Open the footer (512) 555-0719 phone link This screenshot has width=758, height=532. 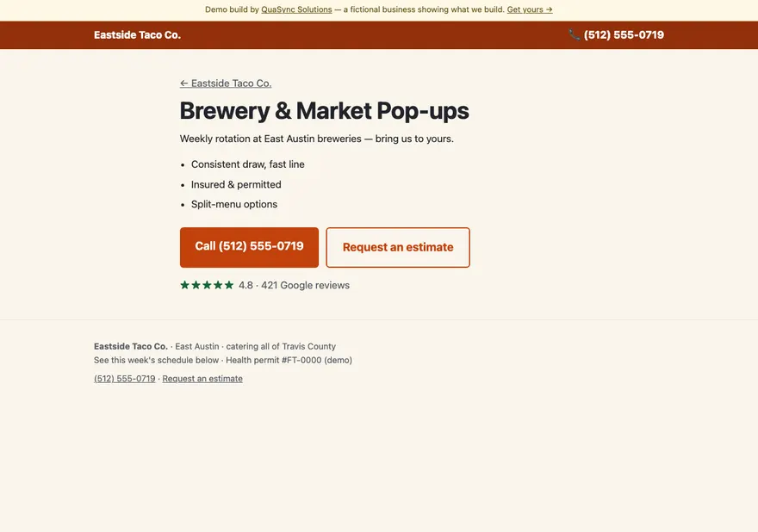pyautogui.click(x=125, y=379)
